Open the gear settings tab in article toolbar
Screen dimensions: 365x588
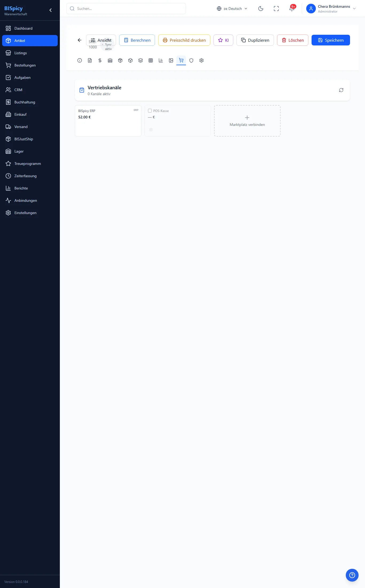coord(201,60)
